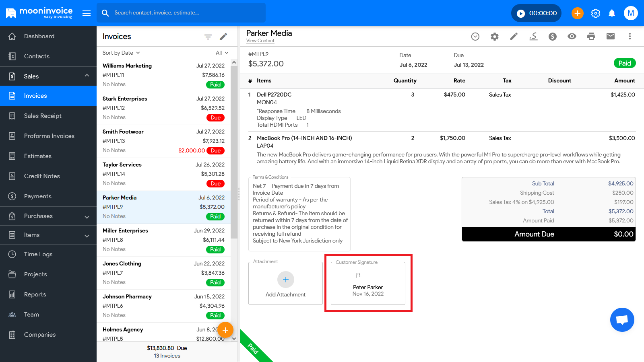Click the filter icon in Invoices list
This screenshot has height=362, width=644.
(x=208, y=37)
